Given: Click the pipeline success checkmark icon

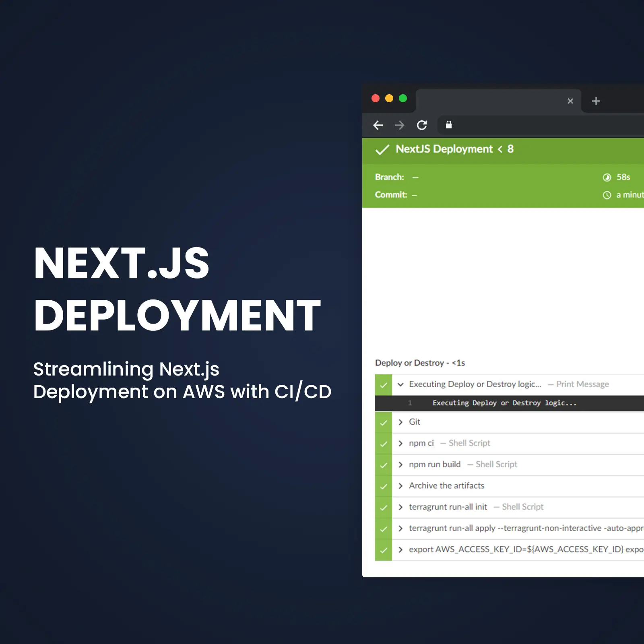Looking at the screenshot, I should click(x=382, y=150).
